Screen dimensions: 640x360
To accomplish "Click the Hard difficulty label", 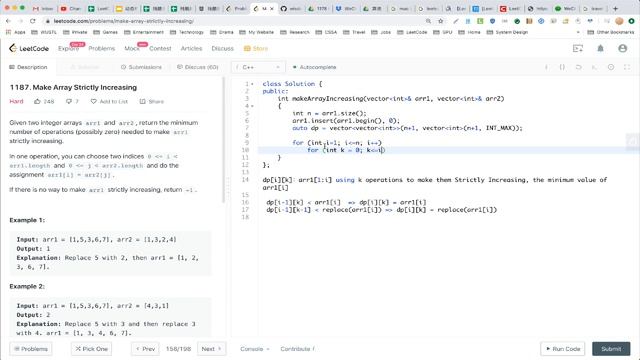I will pos(16,101).
